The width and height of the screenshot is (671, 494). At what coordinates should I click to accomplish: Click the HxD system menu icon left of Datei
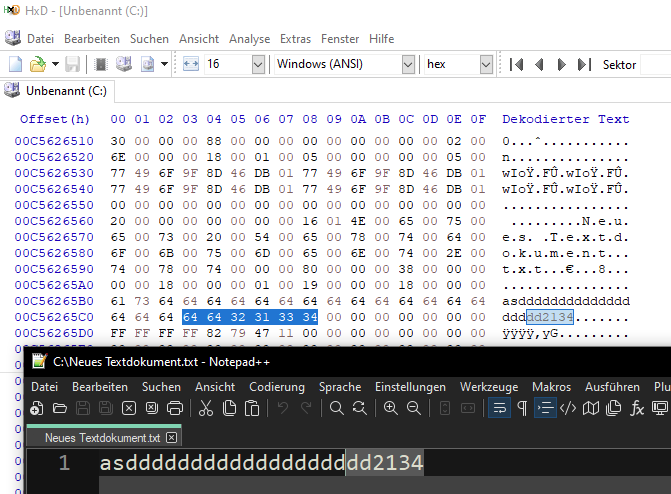[13, 38]
